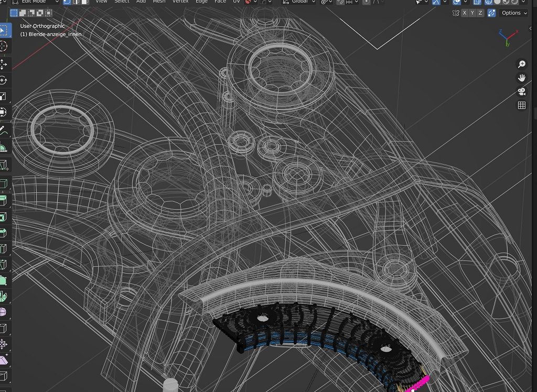Open the selectability and visibility dropdown
The image size is (537, 392).
click(421, 2)
